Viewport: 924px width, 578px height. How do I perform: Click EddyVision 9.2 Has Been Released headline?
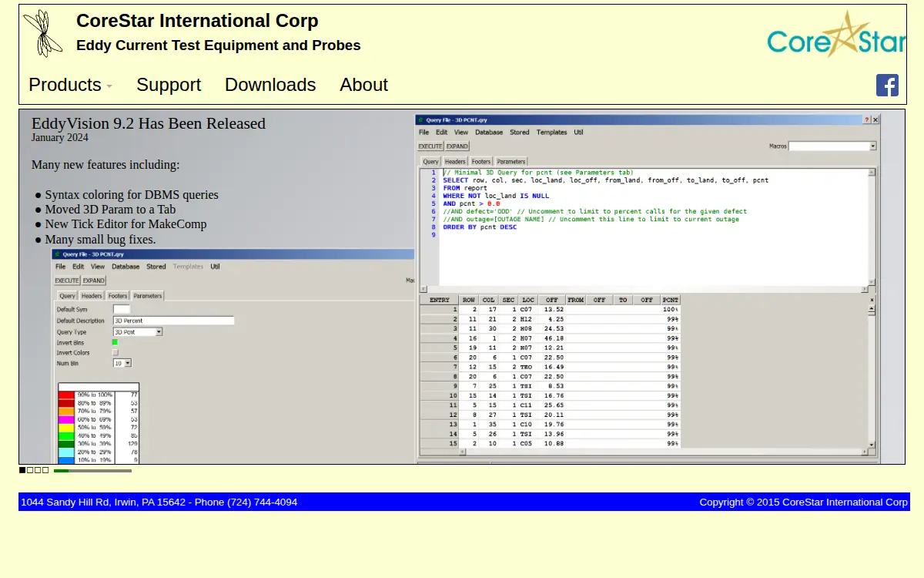tap(149, 123)
